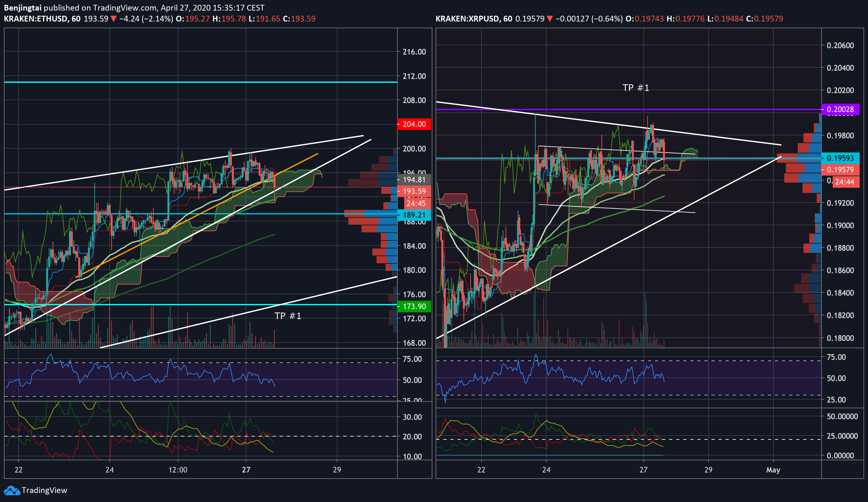Click the TradingView wordmark text

45,490
